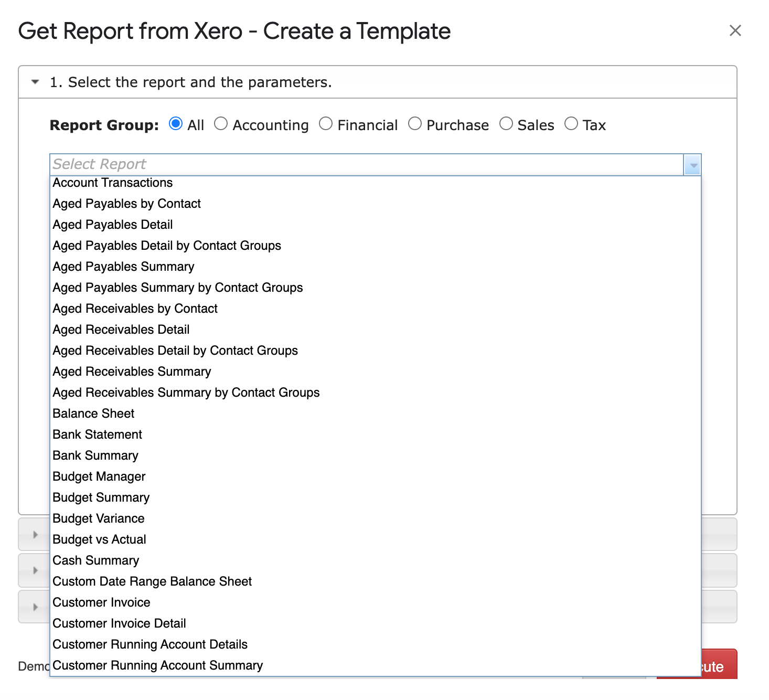Select the Cash Summary report
Image resolution: width=769 pixels, height=700 pixels.
376,560
